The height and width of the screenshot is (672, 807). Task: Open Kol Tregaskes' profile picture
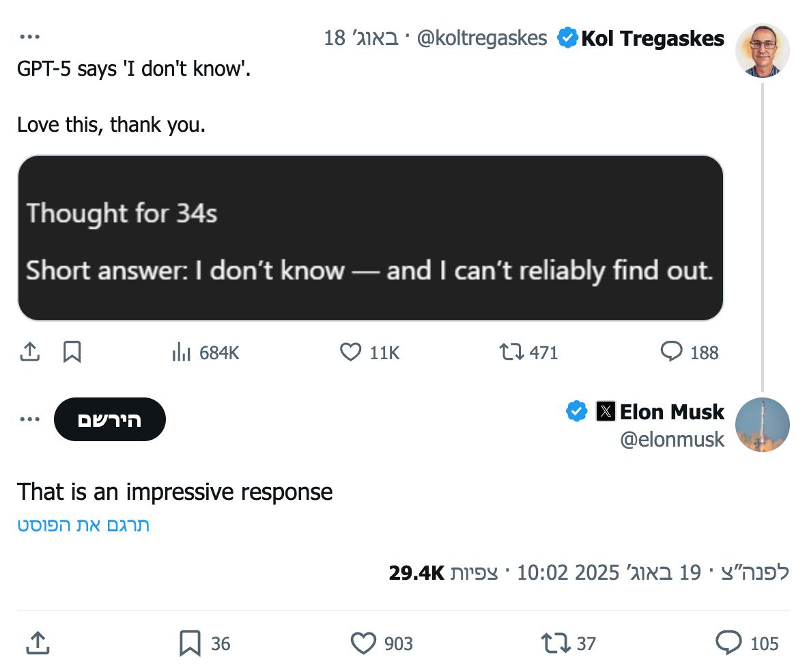click(763, 51)
